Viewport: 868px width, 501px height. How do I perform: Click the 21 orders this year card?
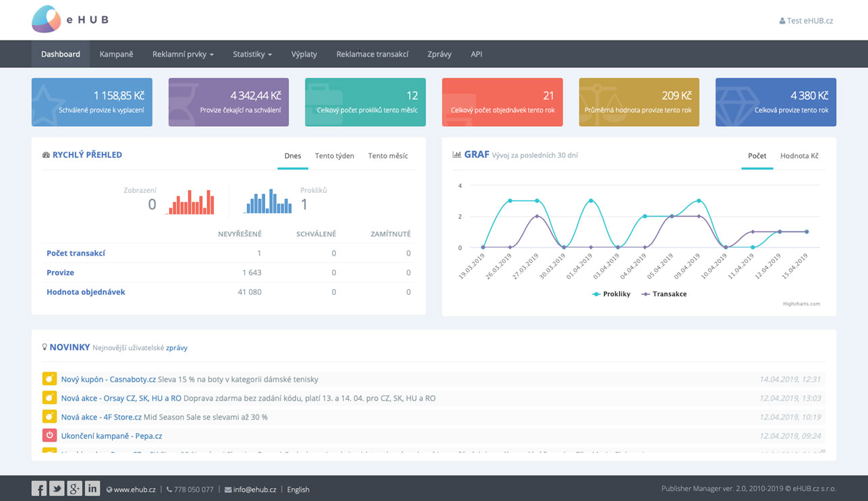(502, 102)
